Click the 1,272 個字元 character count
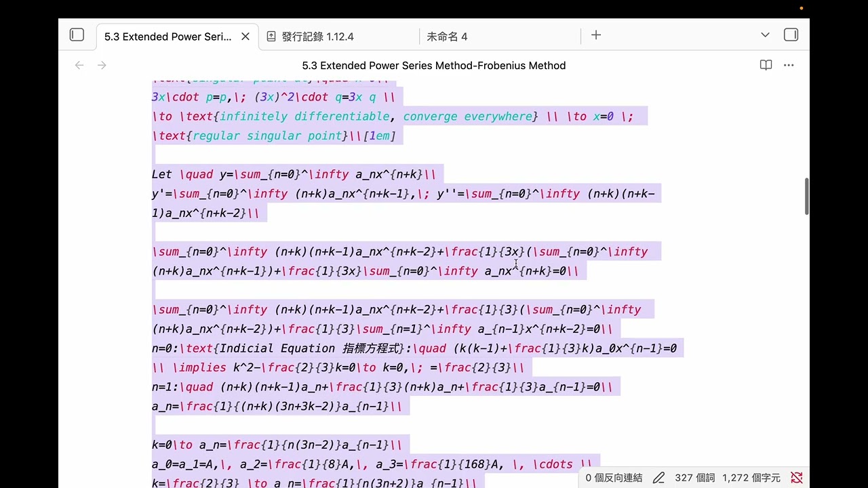The width and height of the screenshot is (868, 488). [x=751, y=478]
